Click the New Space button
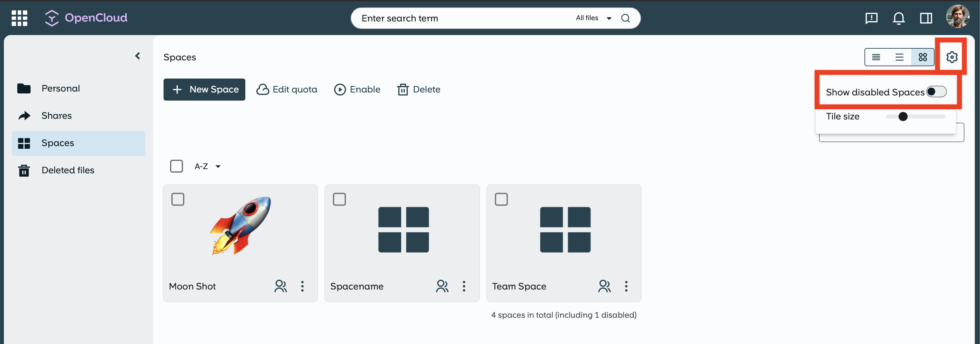This screenshot has height=344, width=980. pyautogui.click(x=204, y=90)
